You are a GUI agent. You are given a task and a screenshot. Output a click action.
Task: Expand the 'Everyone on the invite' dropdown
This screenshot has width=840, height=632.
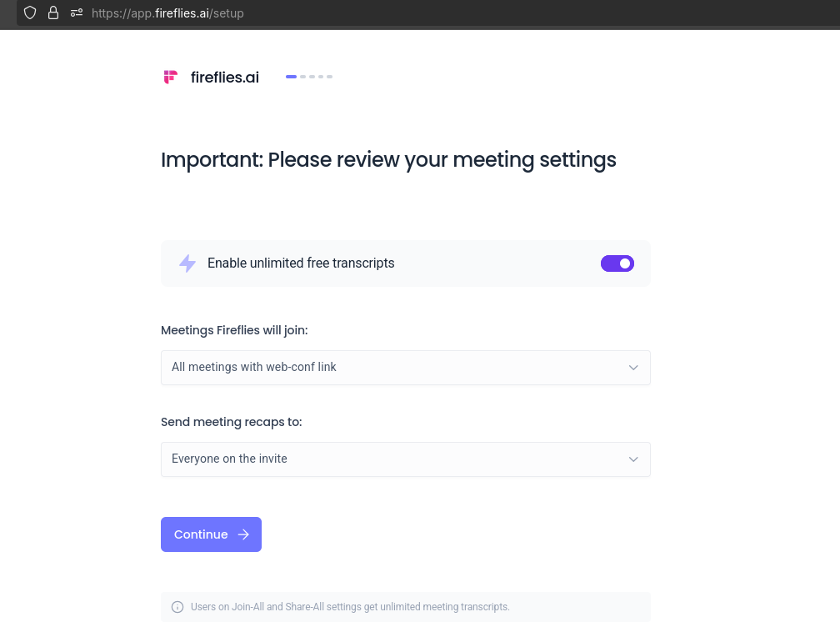(405, 459)
